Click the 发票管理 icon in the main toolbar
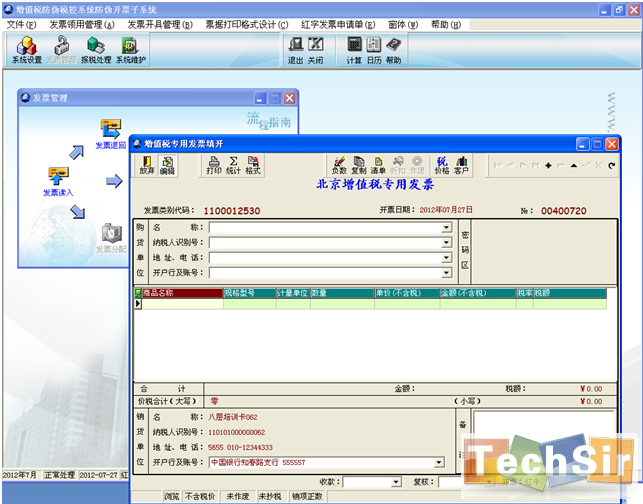 [x=61, y=50]
